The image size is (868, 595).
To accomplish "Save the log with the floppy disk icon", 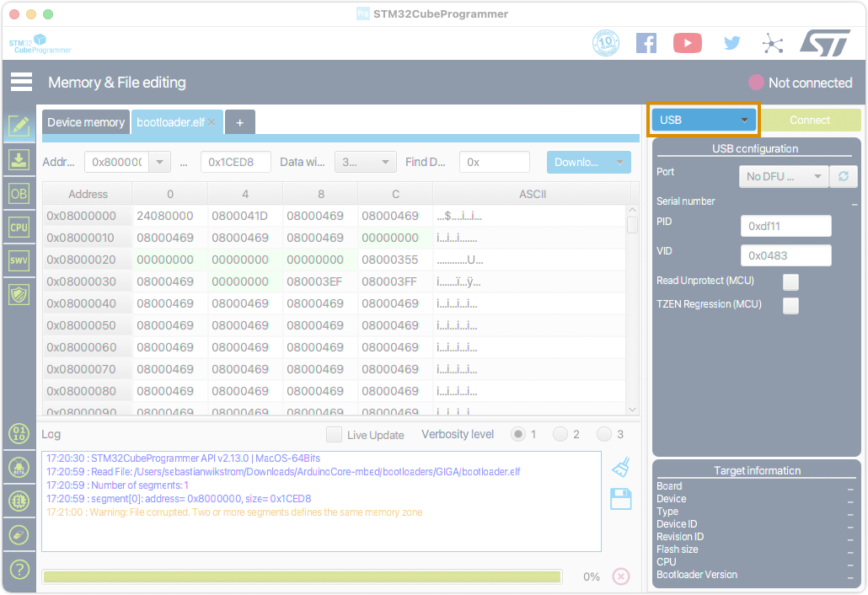I will pyautogui.click(x=620, y=499).
